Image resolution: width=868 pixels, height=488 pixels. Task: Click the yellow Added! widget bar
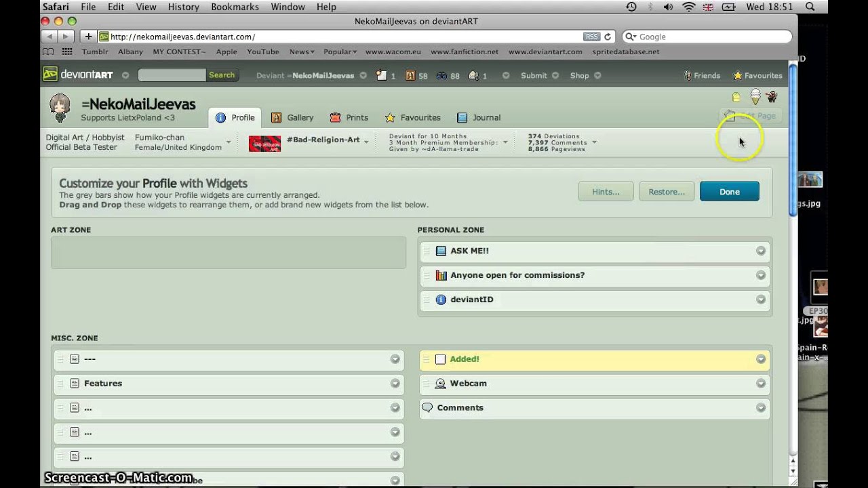(595, 359)
